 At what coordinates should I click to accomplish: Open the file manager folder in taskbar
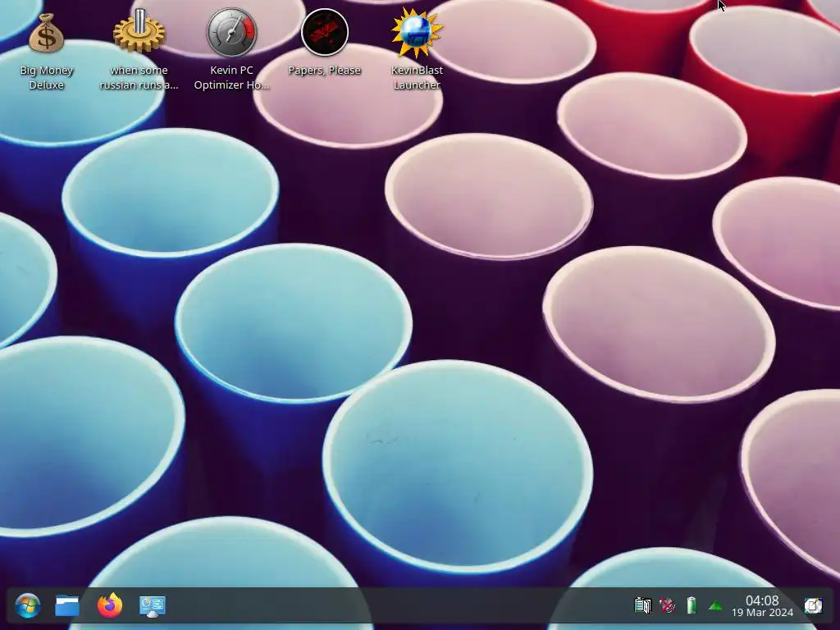click(x=67, y=606)
